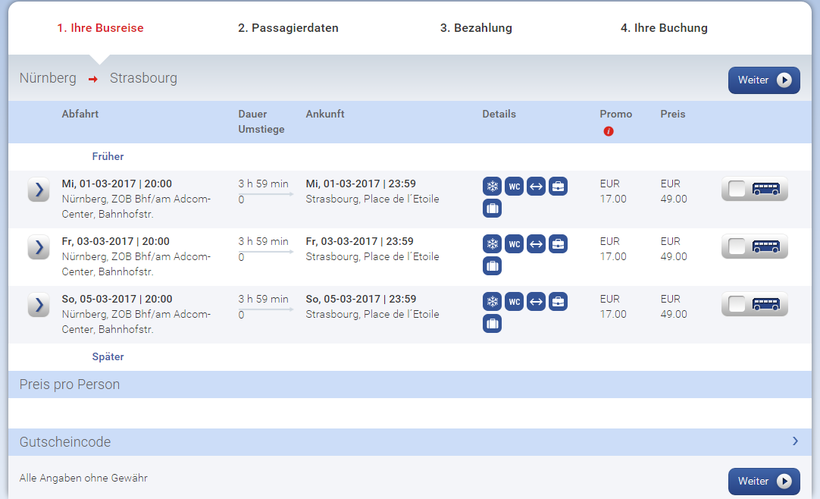Click the legroom arrows icon for So, 05-03-2017

(536, 302)
